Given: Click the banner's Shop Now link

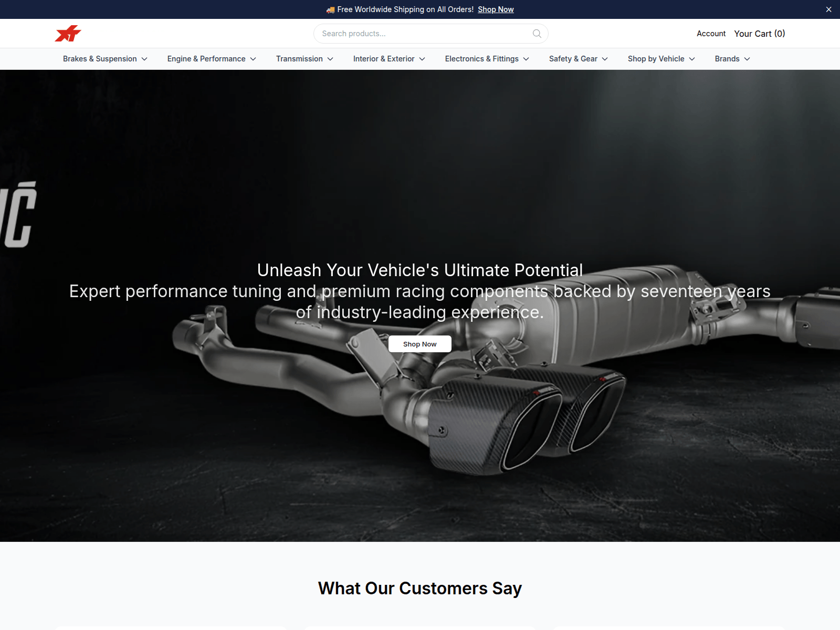Looking at the screenshot, I should coord(496,9).
